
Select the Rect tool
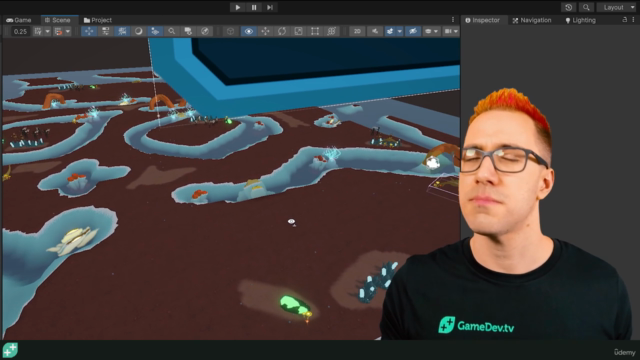click(x=315, y=31)
